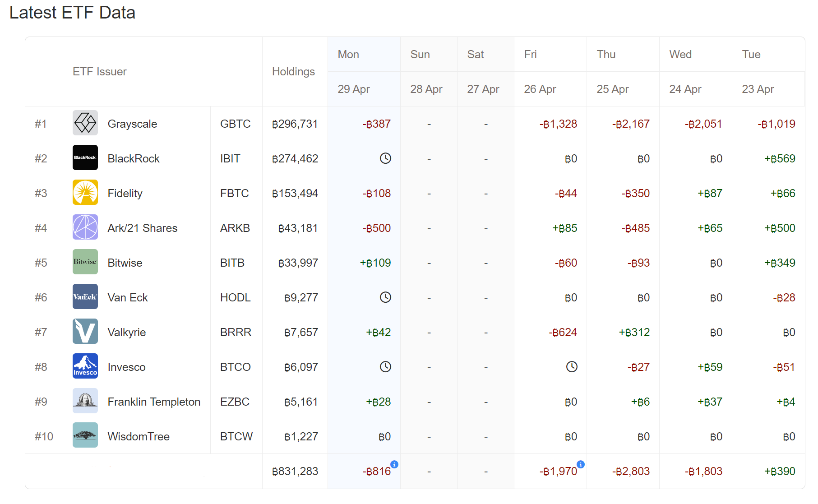The width and height of the screenshot is (818, 504).
Task: Click info icon beside Friday total -₿1,970
Action: pos(581,464)
